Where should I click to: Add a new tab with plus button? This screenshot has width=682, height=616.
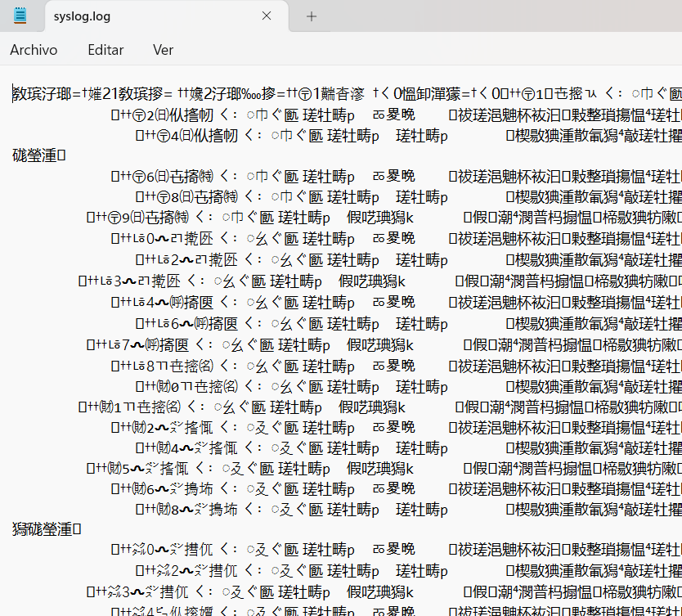click(x=312, y=16)
